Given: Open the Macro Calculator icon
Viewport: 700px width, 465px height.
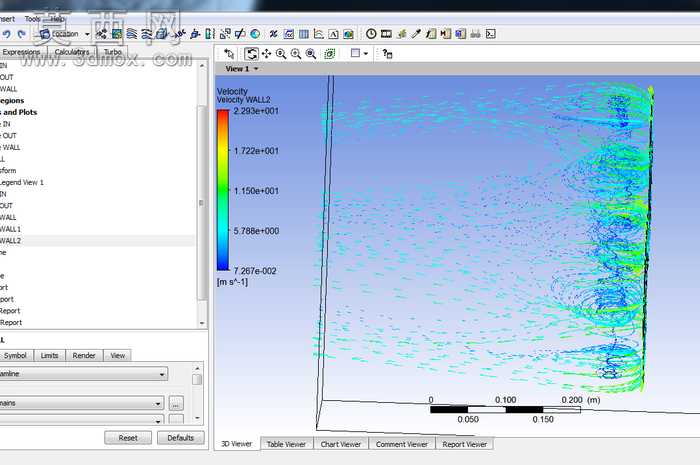Looking at the screenshot, I should coord(446,34).
